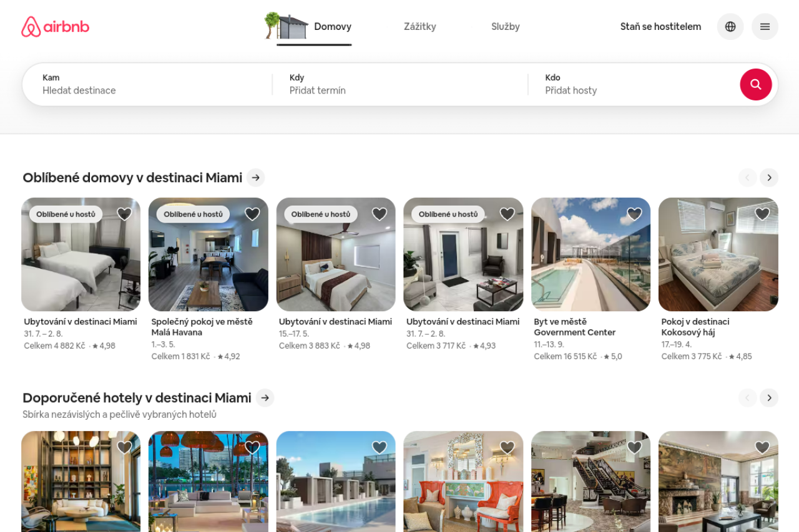Switch to the Domovy tab
The image size is (799, 532).
pos(333,27)
